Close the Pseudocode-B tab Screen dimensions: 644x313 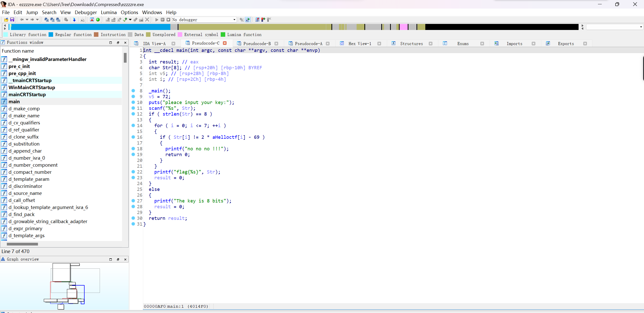pos(276,44)
